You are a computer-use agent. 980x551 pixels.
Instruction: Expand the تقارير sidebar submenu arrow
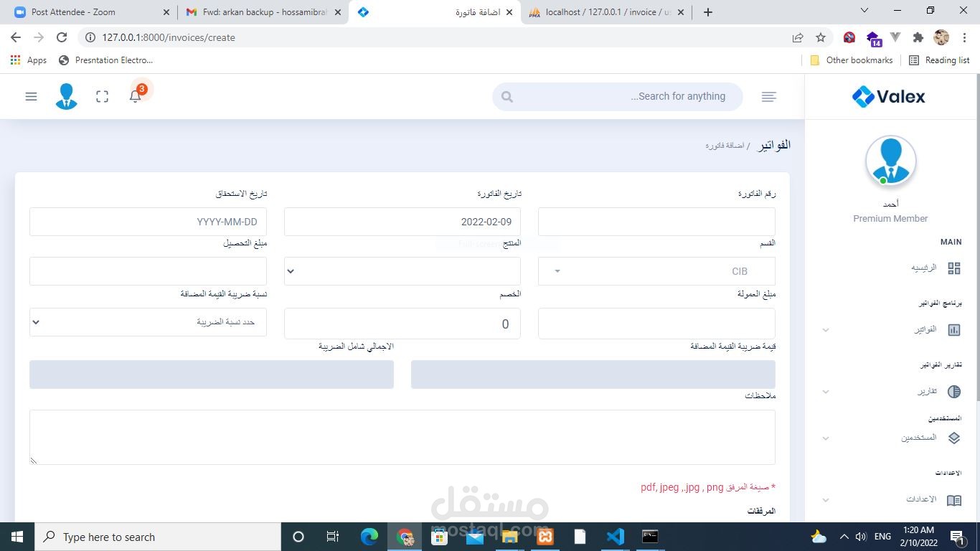pyautogui.click(x=826, y=392)
